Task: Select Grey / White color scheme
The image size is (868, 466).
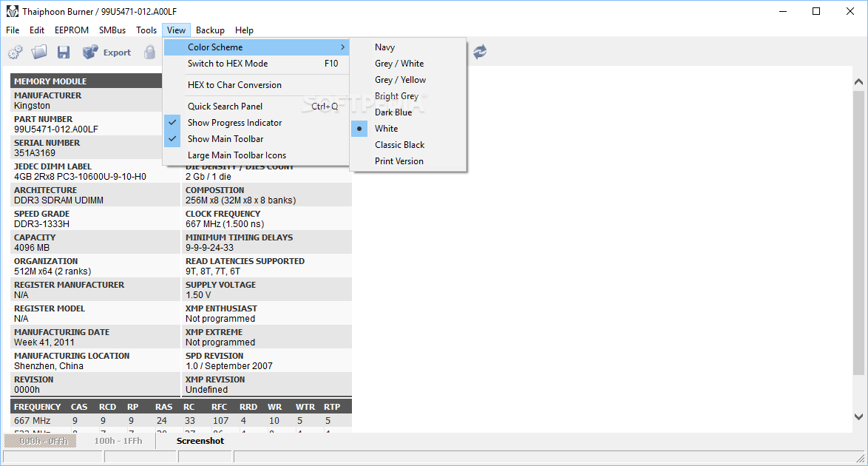Action: point(409,63)
